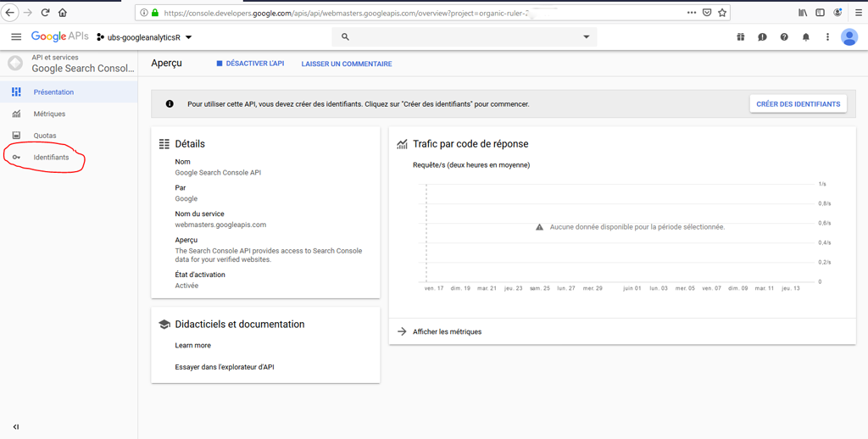The width and height of the screenshot is (868, 439).
Task: Click the API et services hexagon icon
Action: click(x=15, y=63)
